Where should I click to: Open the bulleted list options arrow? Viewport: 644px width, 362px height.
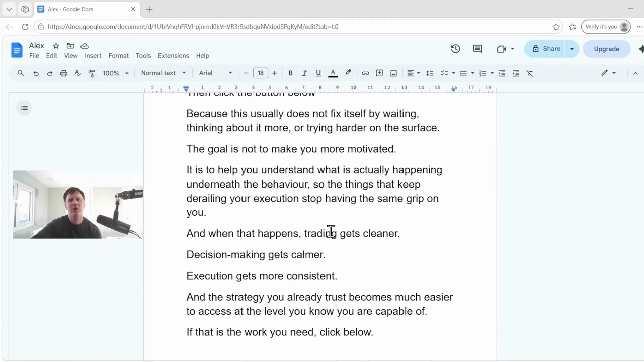472,73
